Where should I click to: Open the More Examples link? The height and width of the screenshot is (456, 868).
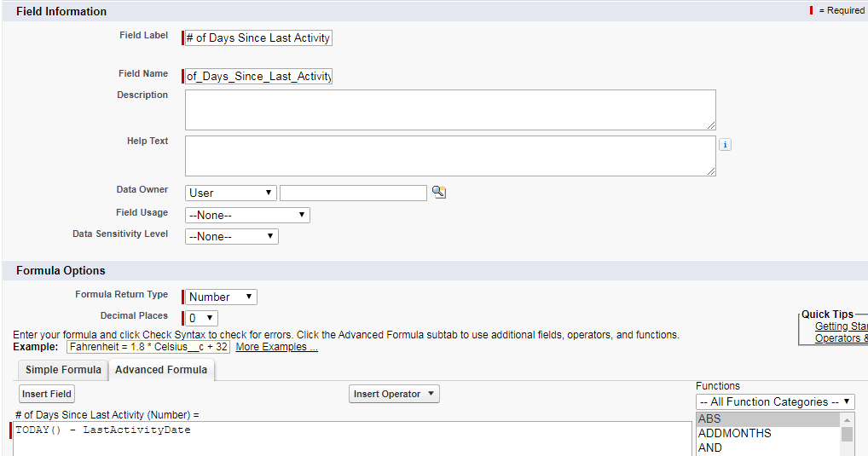tap(277, 347)
